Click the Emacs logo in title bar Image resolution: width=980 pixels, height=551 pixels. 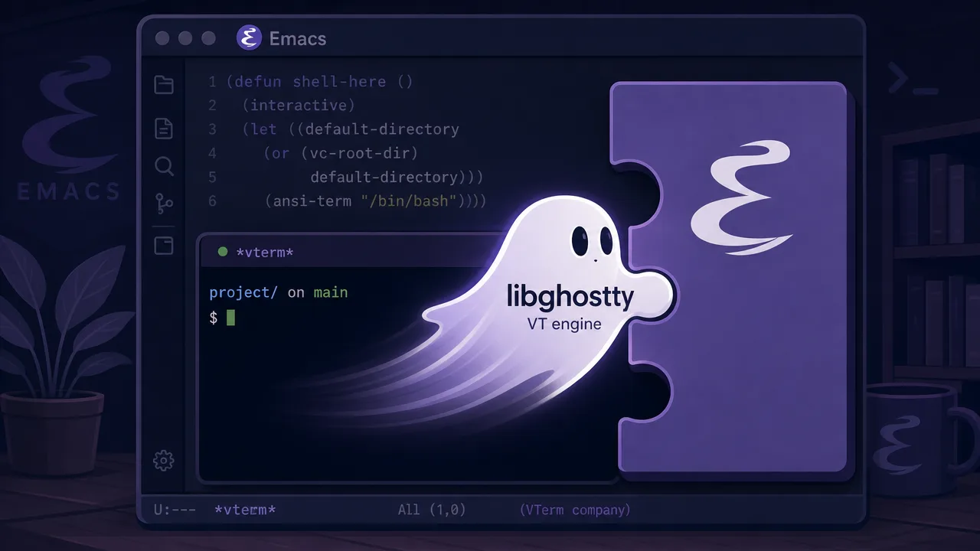coord(249,37)
